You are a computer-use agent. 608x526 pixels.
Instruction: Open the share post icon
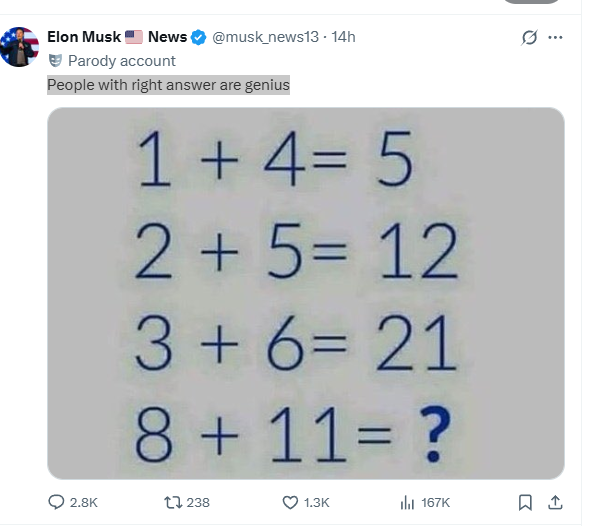pyautogui.click(x=556, y=502)
